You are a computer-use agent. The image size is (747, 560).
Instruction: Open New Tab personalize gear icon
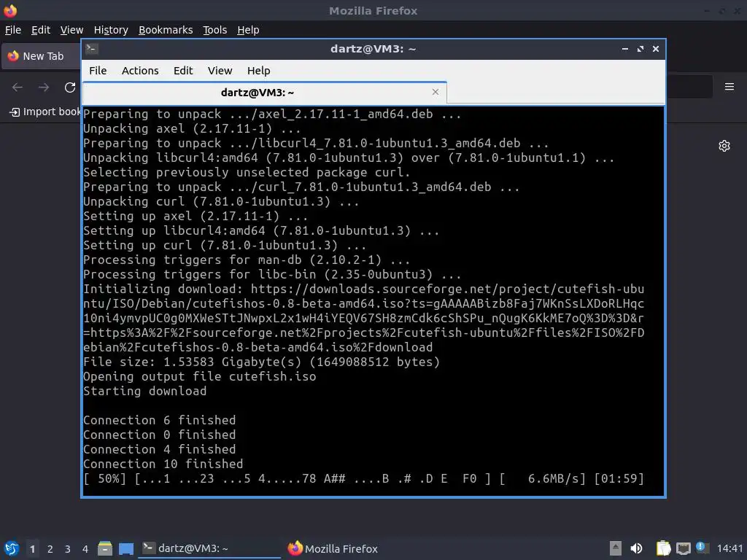pyautogui.click(x=724, y=146)
